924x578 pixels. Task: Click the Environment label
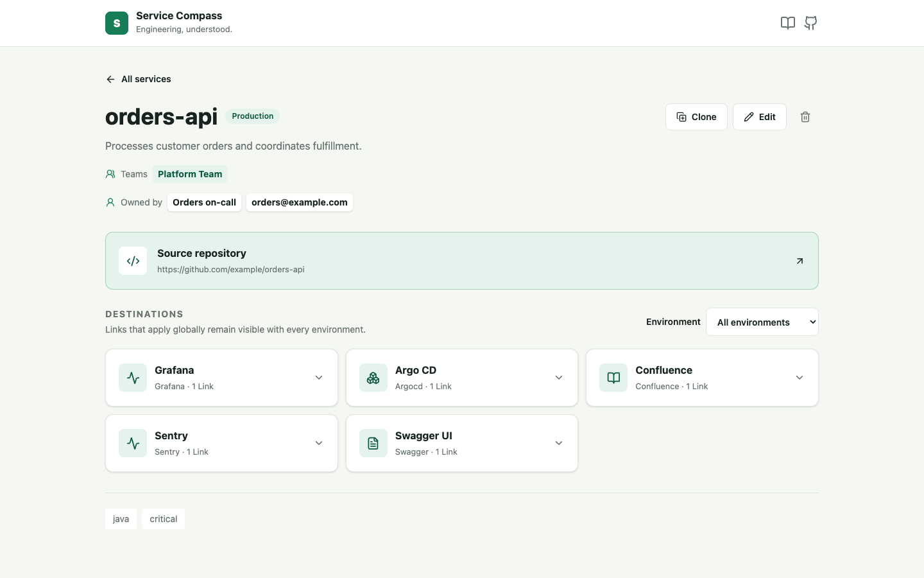pos(673,322)
